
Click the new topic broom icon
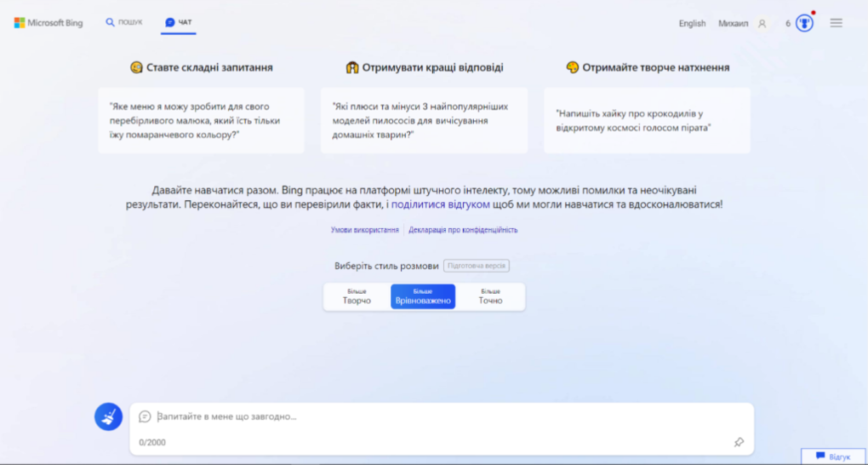[108, 416]
